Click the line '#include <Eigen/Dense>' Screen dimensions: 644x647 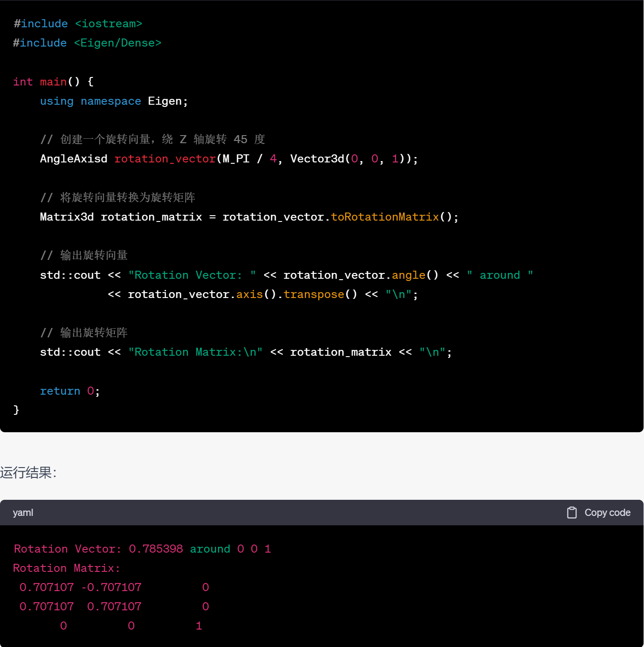87,43
